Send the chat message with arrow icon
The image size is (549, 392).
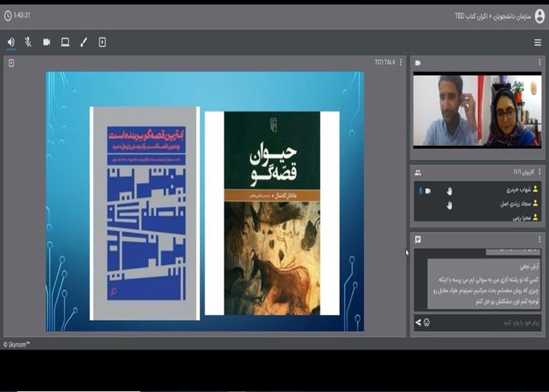coord(418,322)
